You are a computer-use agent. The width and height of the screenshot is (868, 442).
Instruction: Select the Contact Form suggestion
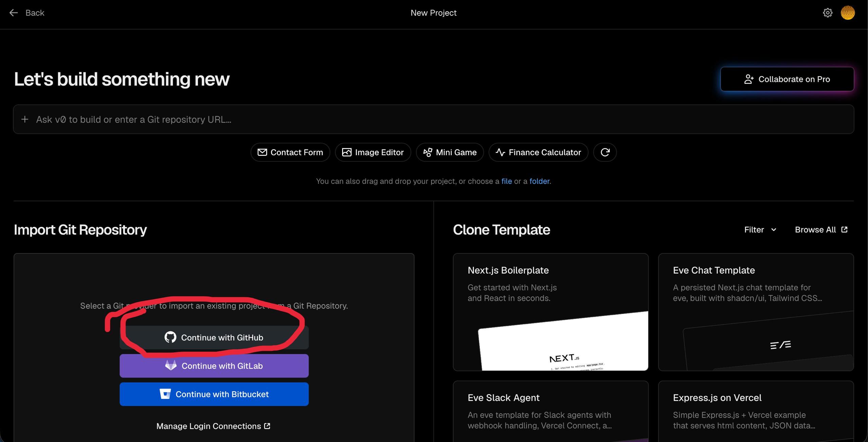pos(290,152)
